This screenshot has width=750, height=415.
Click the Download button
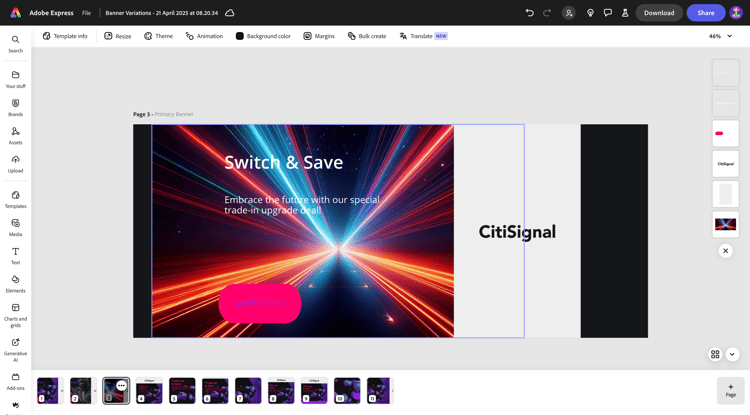click(x=659, y=13)
